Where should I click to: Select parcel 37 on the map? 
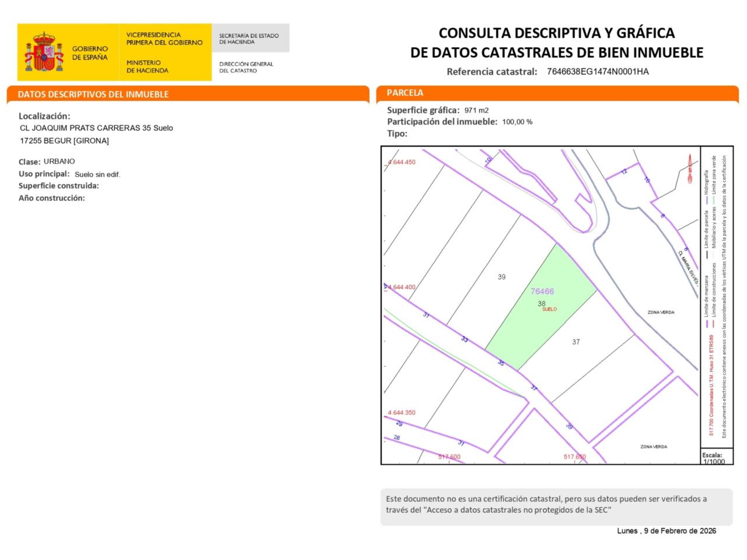pyautogui.click(x=576, y=342)
